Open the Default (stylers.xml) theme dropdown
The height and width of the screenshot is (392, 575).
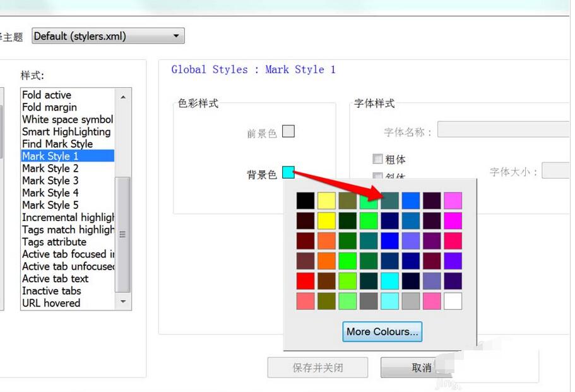coord(177,36)
